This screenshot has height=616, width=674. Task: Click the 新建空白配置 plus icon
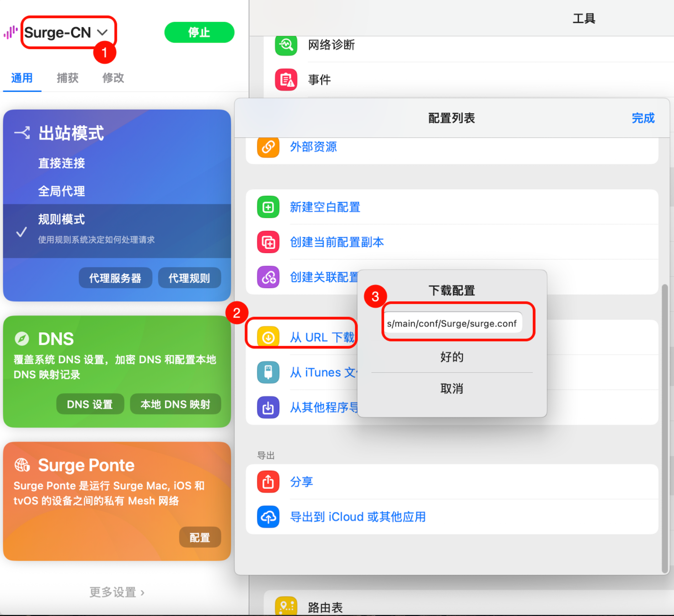(x=268, y=207)
